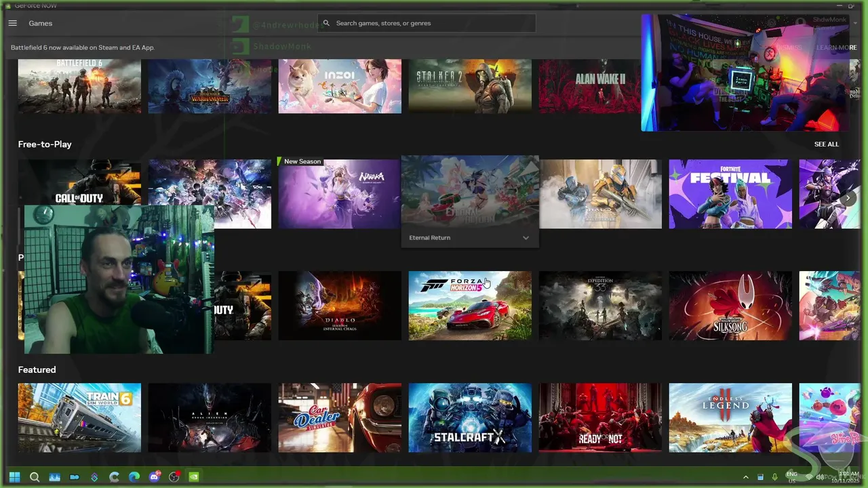This screenshot has width=868, height=488.
Task: Open the Fortnite Festival tile
Action: click(730, 195)
